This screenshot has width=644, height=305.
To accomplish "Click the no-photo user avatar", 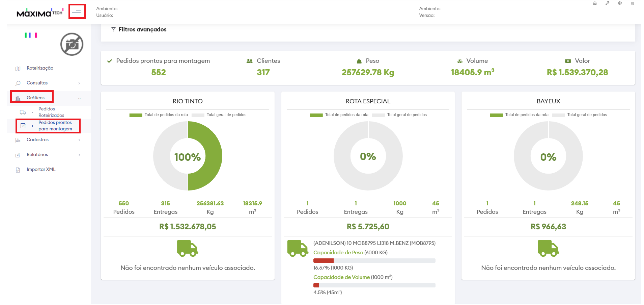I will tap(72, 44).
